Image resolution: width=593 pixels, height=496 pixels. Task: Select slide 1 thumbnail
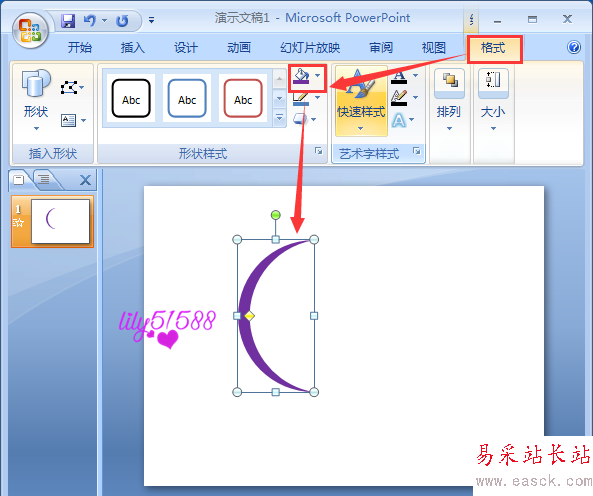coord(61,222)
